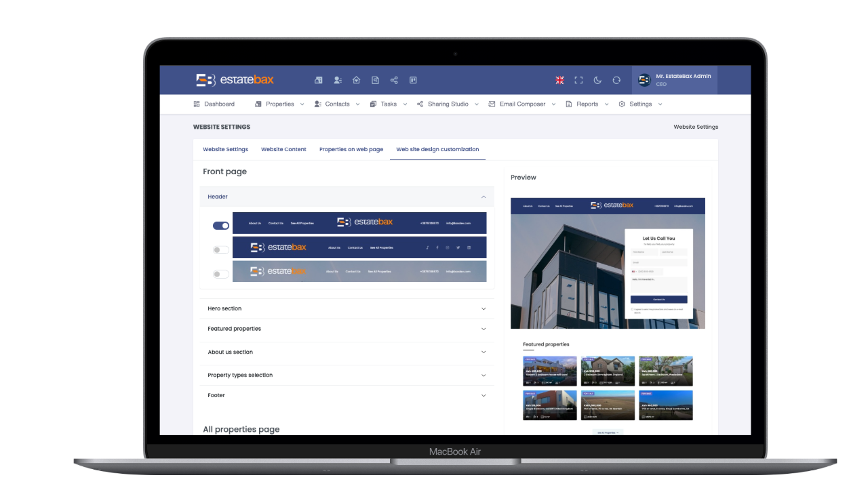The image size is (868, 488).
Task: Click the EstateBax logo in the header
Action: click(x=235, y=80)
